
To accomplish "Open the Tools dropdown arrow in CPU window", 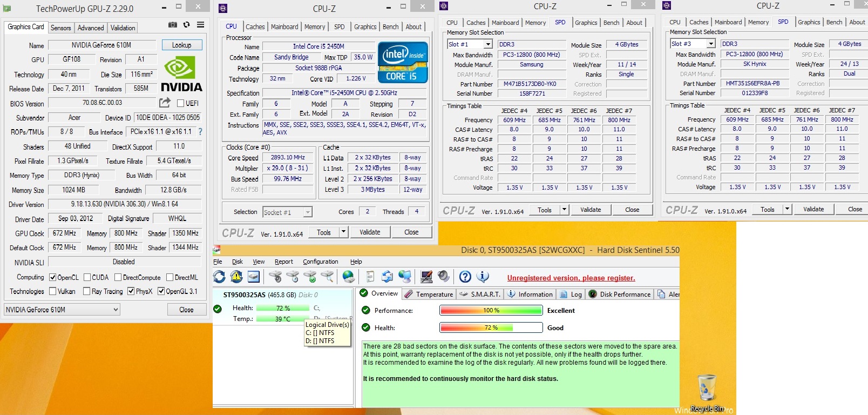I will point(343,232).
